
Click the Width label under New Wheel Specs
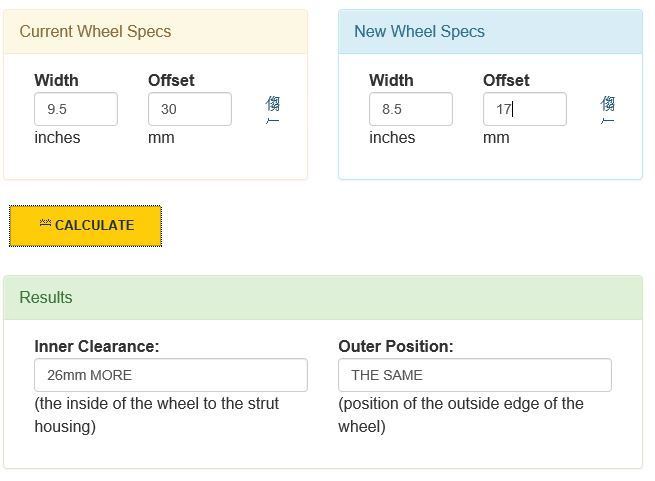click(x=391, y=80)
